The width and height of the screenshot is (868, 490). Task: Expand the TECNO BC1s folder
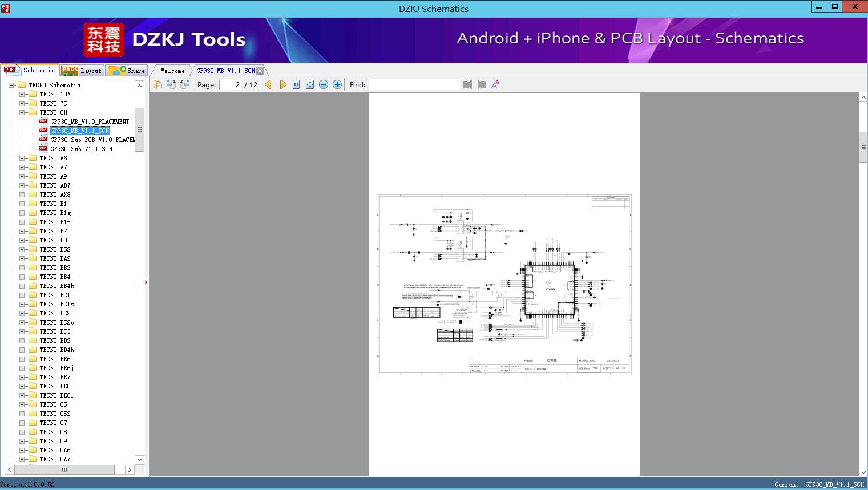coord(22,304)
